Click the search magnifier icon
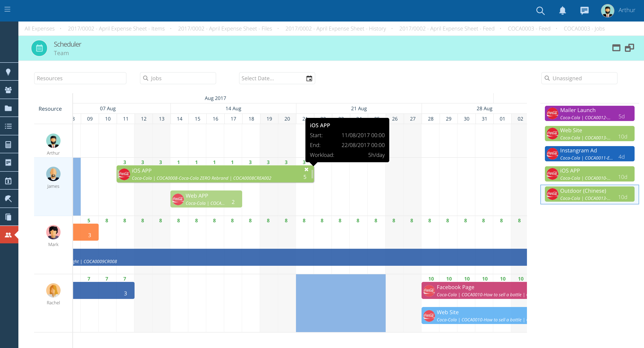 540,11
